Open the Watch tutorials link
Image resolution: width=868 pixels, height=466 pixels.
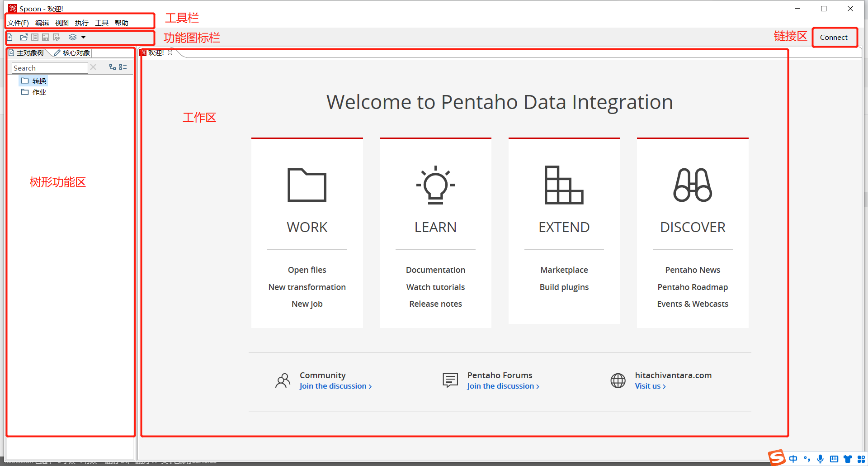pyautogui.click(x=435, y=287)
